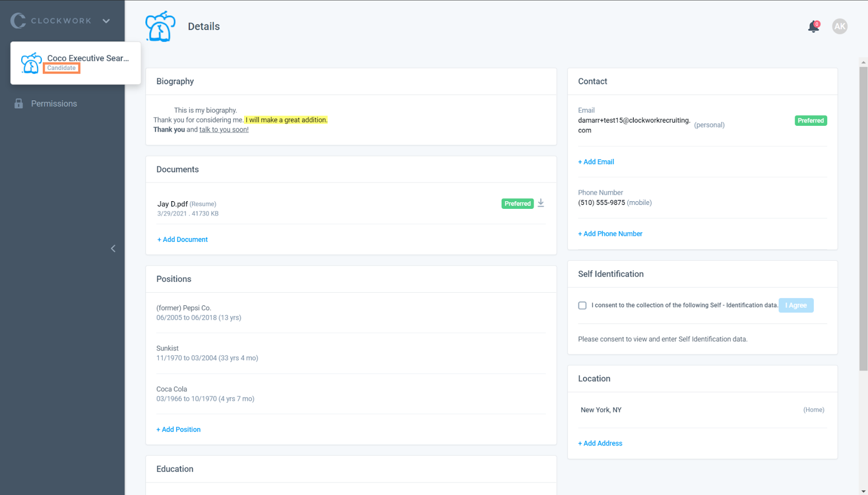Click the Clockwork logo icon

tap(18, 21)
